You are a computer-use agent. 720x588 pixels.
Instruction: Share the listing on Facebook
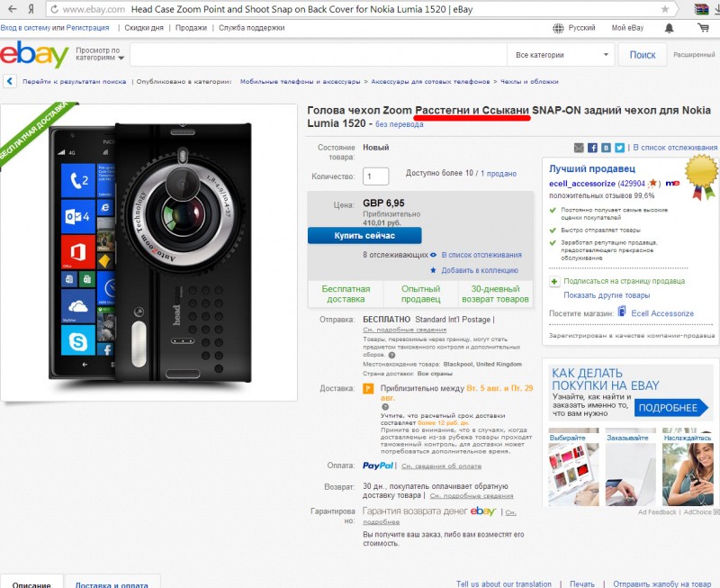pos(593,148)
